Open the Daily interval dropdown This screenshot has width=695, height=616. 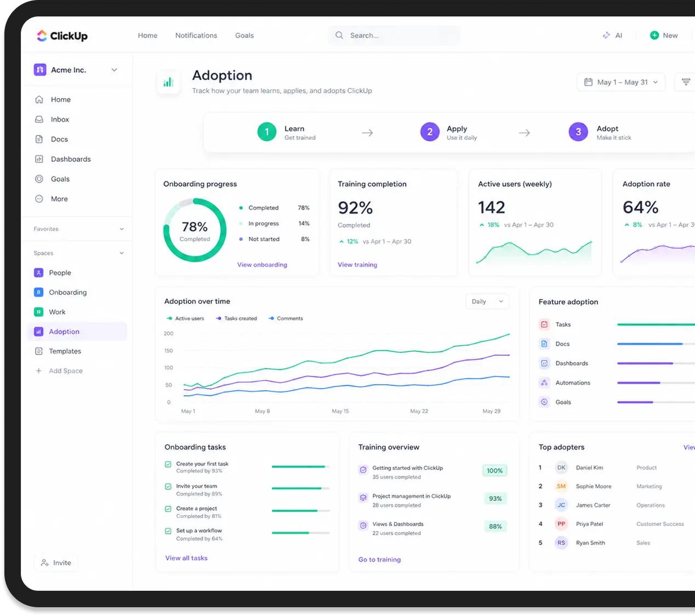(487, 301)
